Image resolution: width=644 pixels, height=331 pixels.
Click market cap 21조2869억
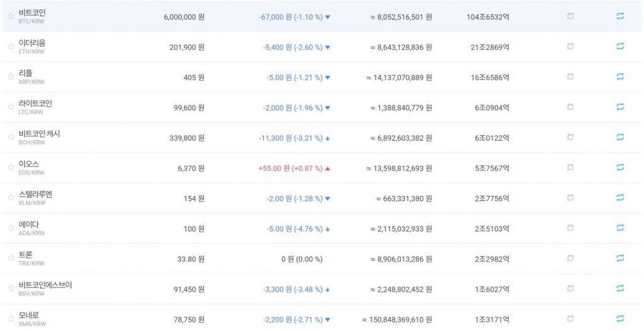click(x=490, y=48)
